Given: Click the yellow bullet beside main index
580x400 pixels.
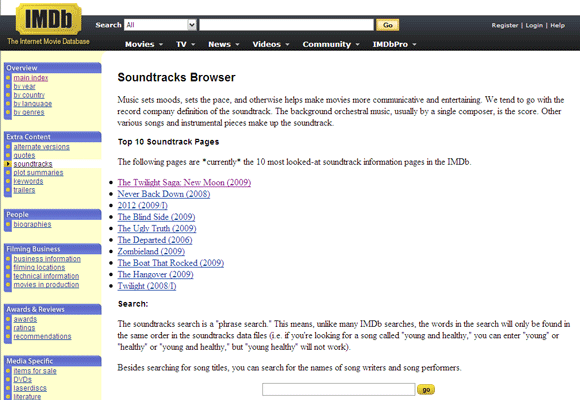Looking at the screenshot, I should (x=8, y=78).
